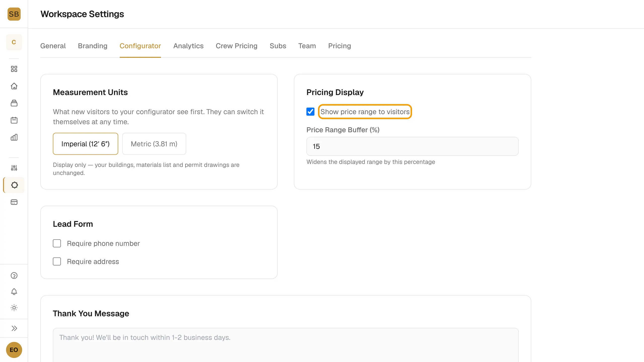Click the Measurement Units heading
Viewport: 644px width, 362px height.
click(x=90, y=92)
